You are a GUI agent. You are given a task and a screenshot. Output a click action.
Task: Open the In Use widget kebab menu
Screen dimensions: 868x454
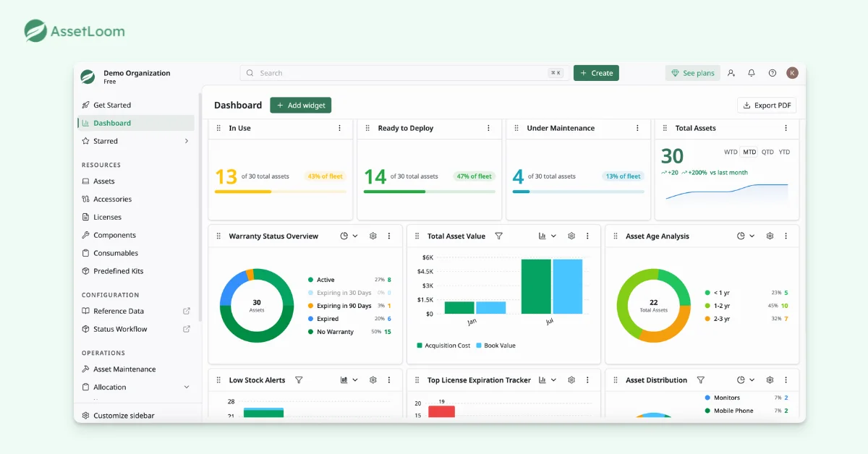(339, 128)
